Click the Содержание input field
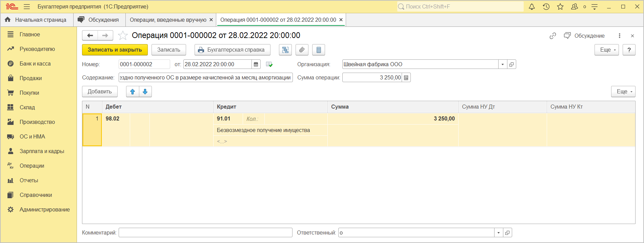This screenshot has height=243, width=644. click(205, 77)
